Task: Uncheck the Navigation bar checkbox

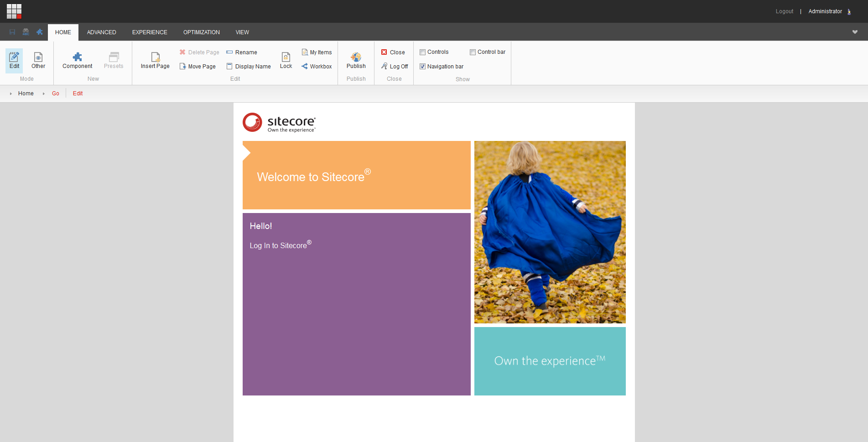Action: 422,67
